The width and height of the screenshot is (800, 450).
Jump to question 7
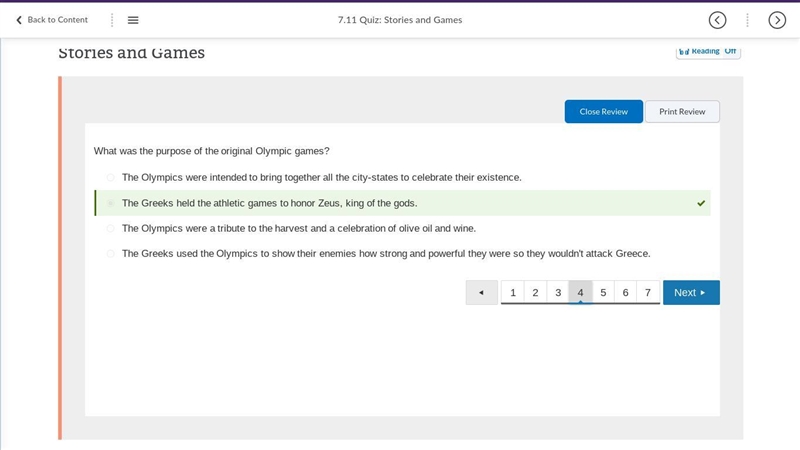[648, 292]
